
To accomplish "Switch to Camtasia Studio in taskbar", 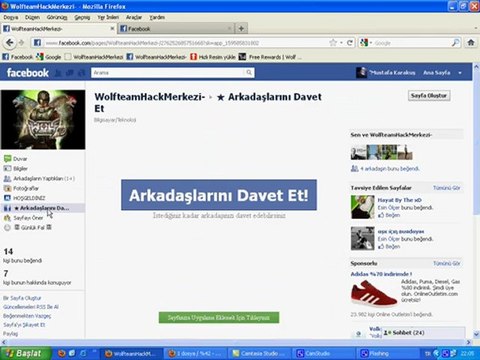I will 259,353.
